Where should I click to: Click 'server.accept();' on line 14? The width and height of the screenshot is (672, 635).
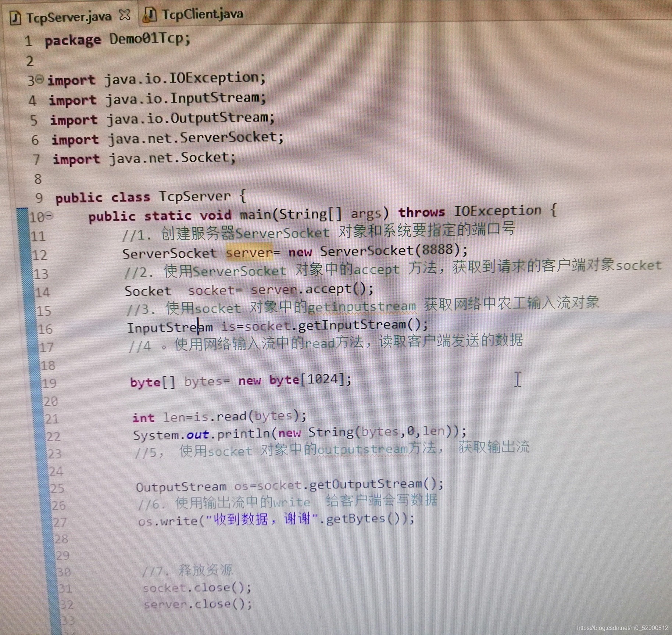(x=312, y=289)
